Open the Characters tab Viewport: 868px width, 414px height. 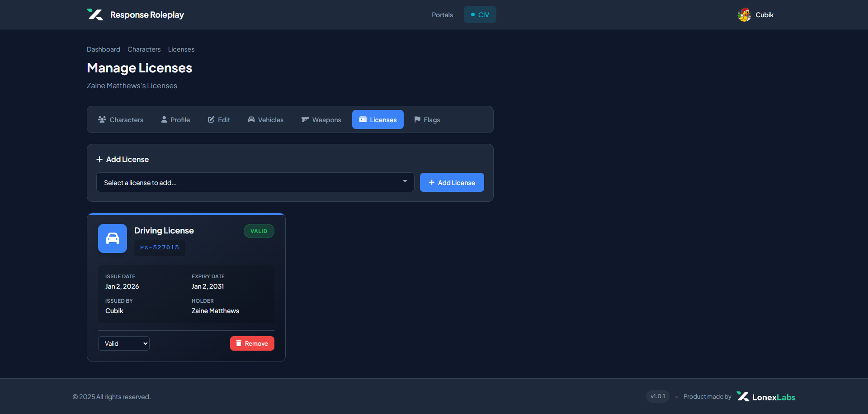(x=121, y=119)
